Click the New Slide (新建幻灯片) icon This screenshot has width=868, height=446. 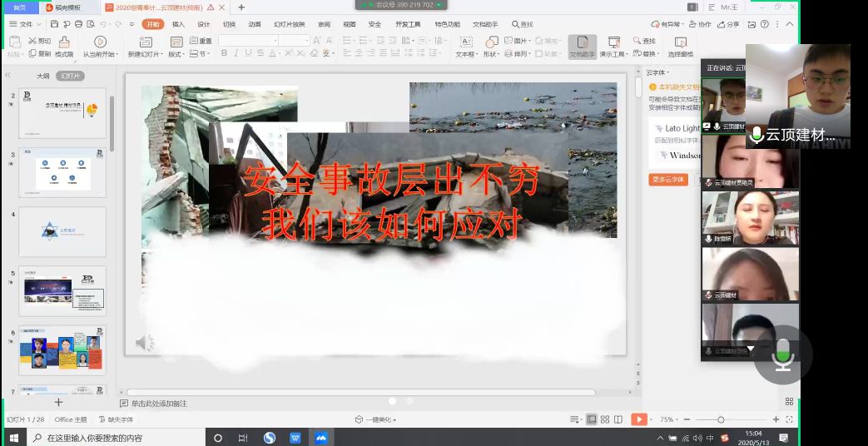145,42
